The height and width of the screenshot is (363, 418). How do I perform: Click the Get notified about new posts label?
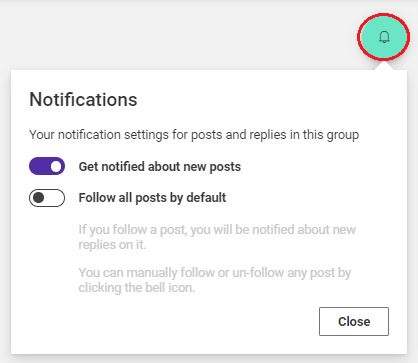[x=160, y=167]
